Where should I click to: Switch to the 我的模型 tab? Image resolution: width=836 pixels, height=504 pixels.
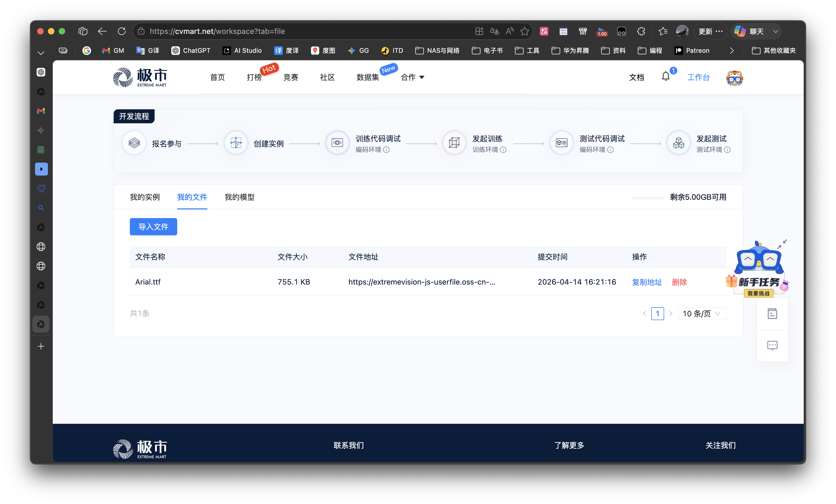coord(239,197)
